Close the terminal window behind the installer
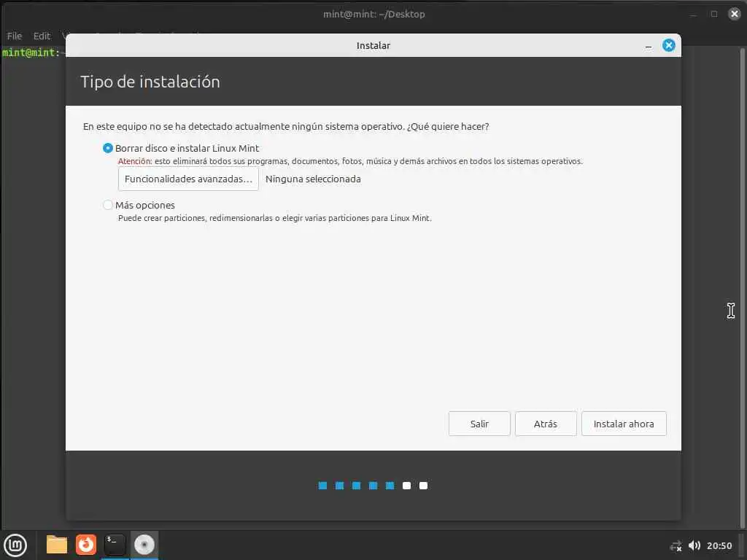 pos(734,14)
